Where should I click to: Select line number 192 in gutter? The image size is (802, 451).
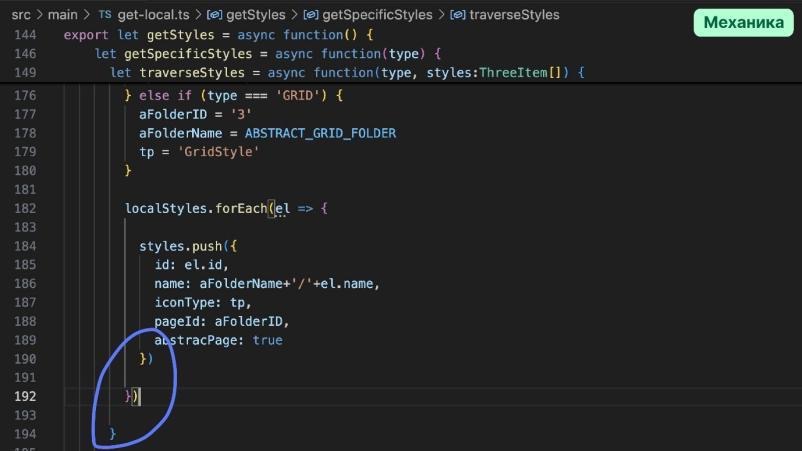[25, 396]
